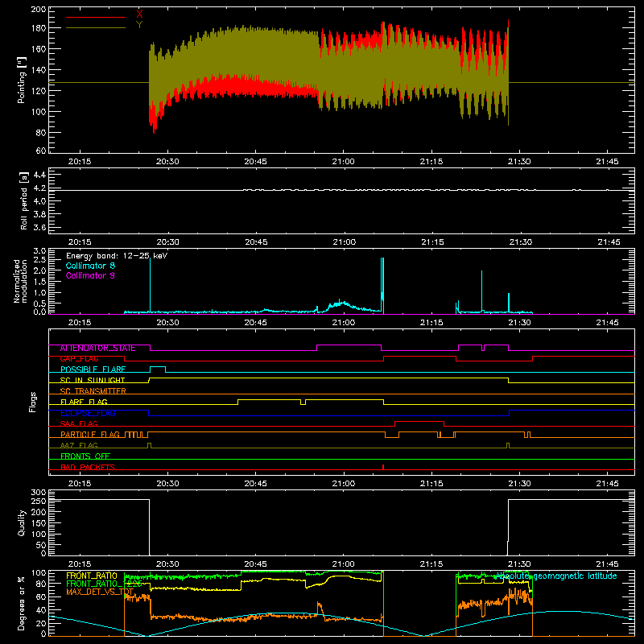Viewport: 644px width, 644px height.
Task: Select the Pointing axis title
Action: click(22, 80)
